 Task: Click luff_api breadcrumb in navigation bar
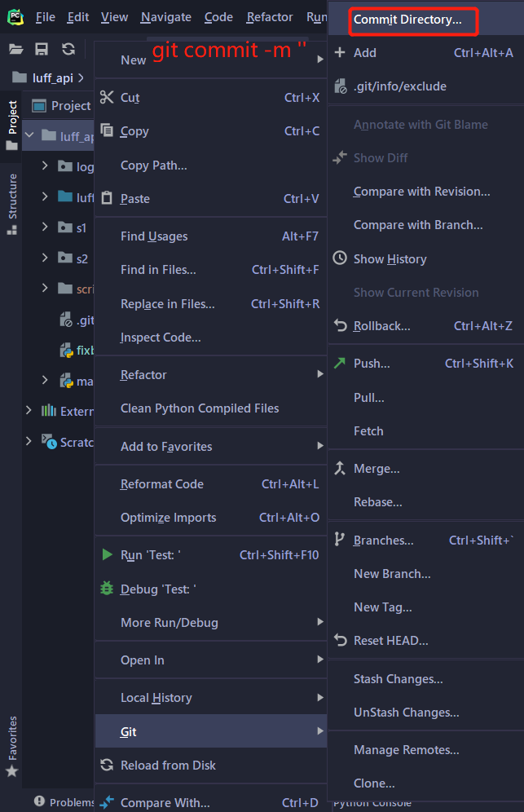point(52,78)
